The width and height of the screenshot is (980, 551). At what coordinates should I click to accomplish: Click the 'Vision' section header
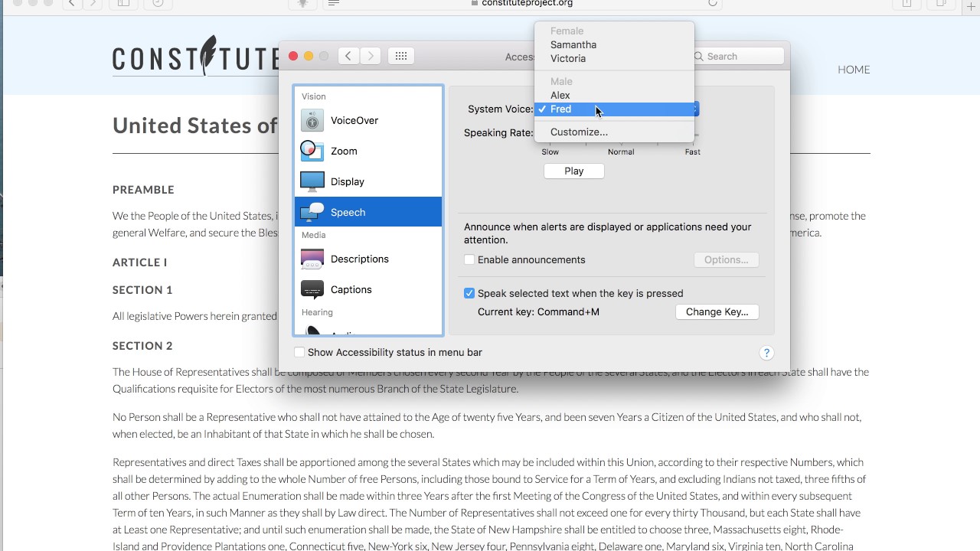pos(314,96)
